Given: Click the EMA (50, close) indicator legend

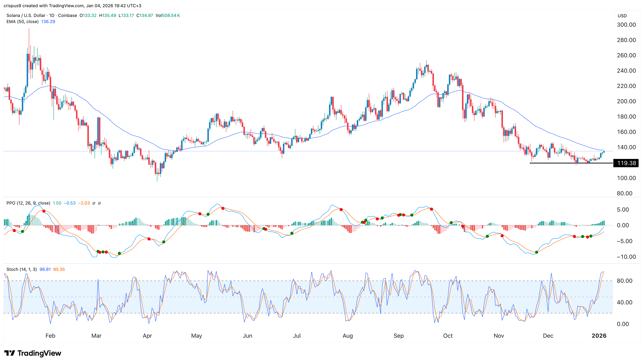Looking at the screenshot, I should 23,22.
